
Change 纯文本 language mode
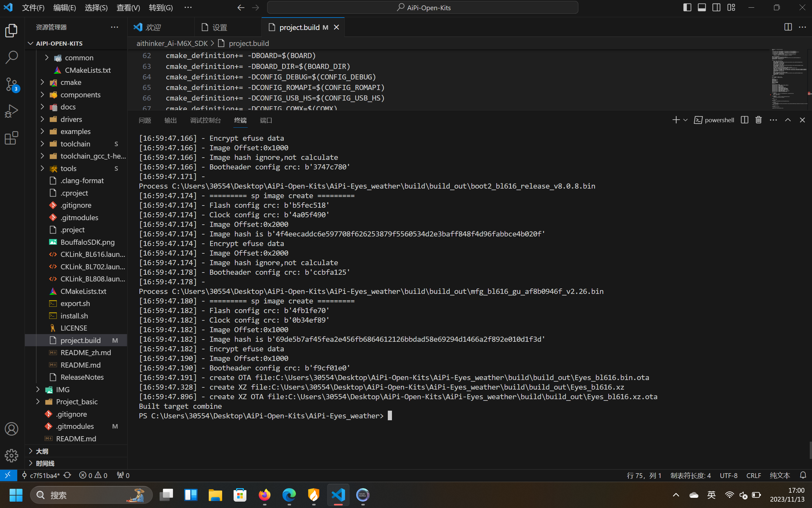click(780, 475)
